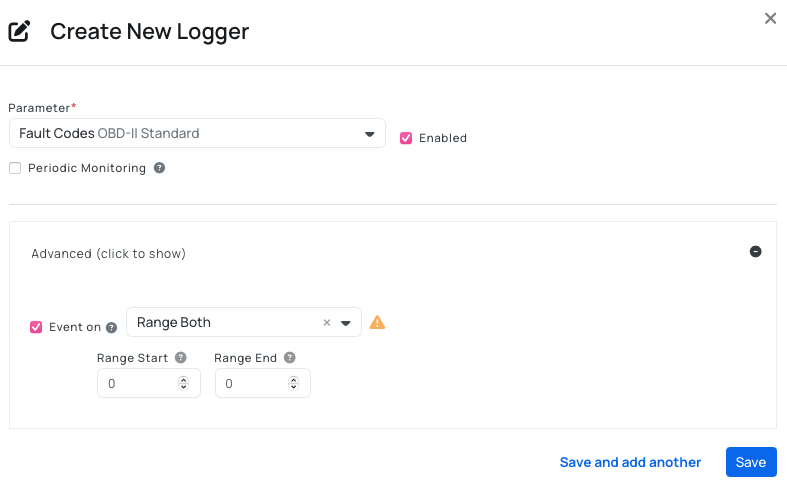Click the Event on help icon
The height and width of the screenshot is (487, 787).
tap(112, 327)
